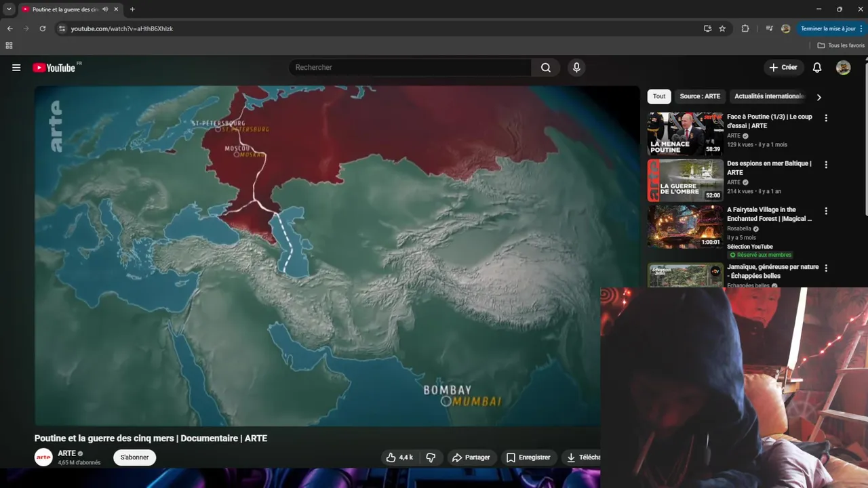Click the search magnifier button
Viewport: 868px width, 488px height.
pos(546,68)
